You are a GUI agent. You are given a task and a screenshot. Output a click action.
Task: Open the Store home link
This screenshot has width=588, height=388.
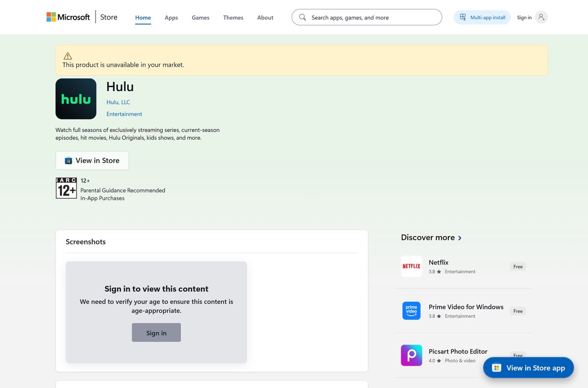pos(109,17)
